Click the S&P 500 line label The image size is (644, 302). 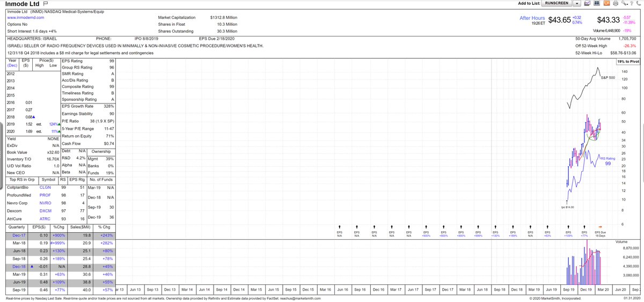coord(608,78)
